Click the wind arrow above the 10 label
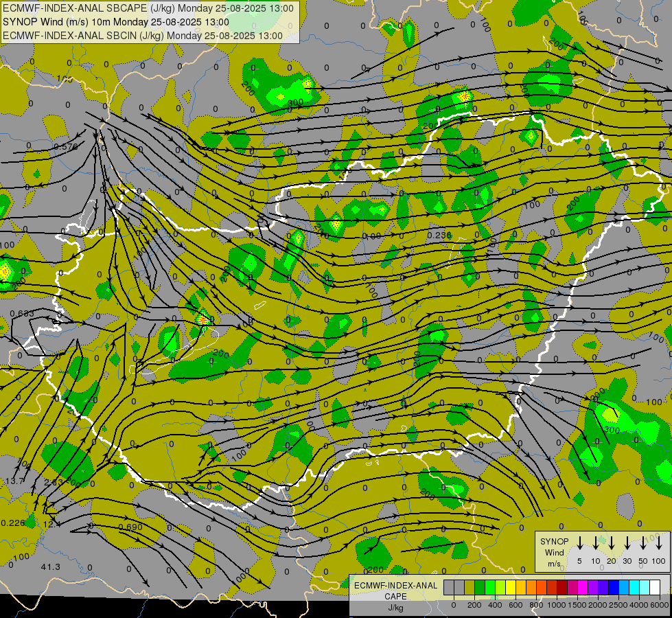 point(595,543)
